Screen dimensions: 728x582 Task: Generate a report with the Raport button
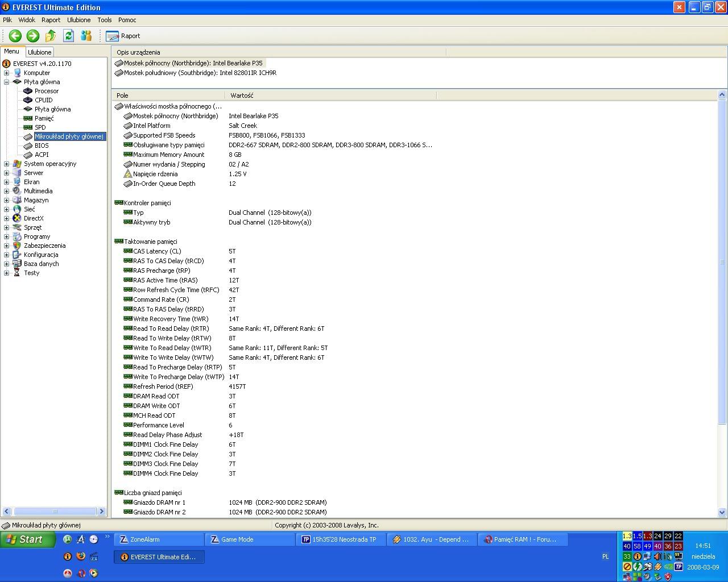[x=123, y=36]
